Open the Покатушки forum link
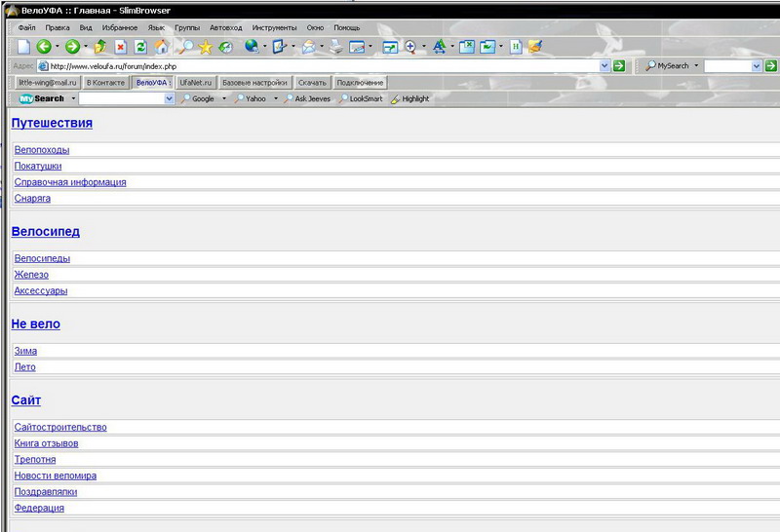Image resolution: width=780 pixels, height=532 pixels. (x=38, y=166)
